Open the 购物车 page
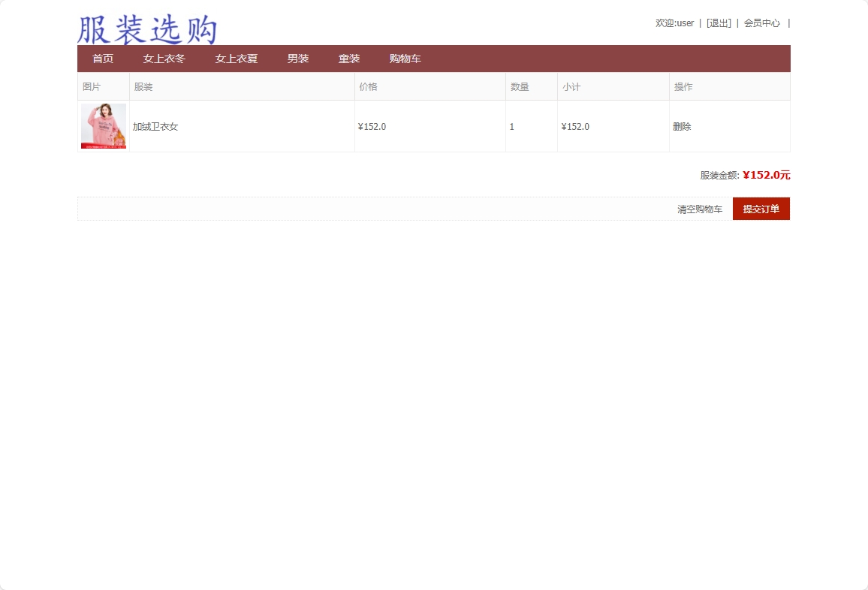This screenshot has height=590, width=868. (405, 59)
